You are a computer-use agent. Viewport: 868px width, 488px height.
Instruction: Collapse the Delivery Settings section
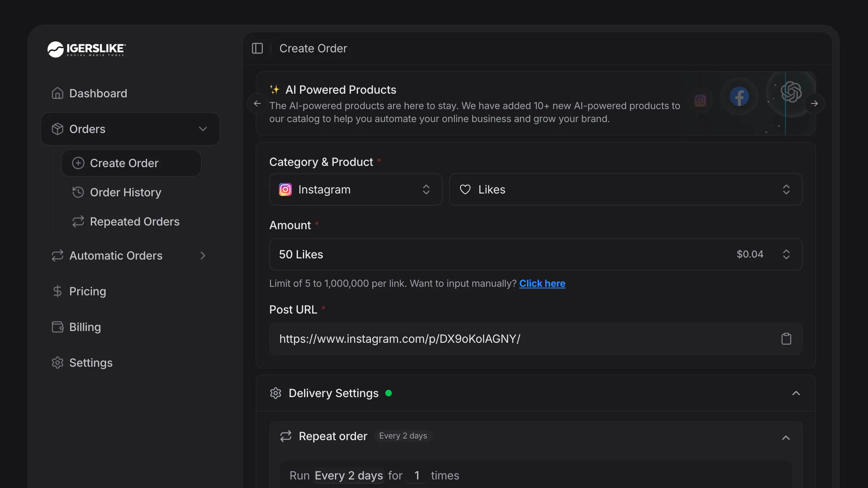click(796, 393)
